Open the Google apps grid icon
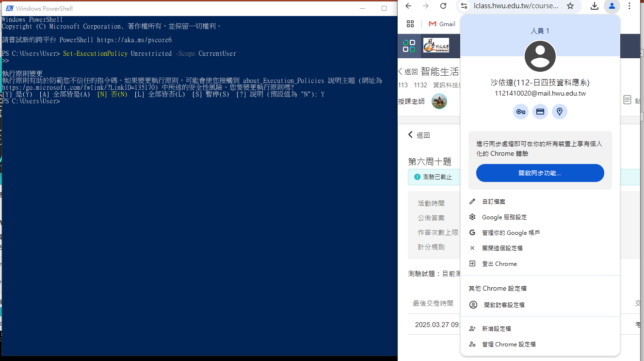This screenshot has width=644, height=361. [410, 24]
